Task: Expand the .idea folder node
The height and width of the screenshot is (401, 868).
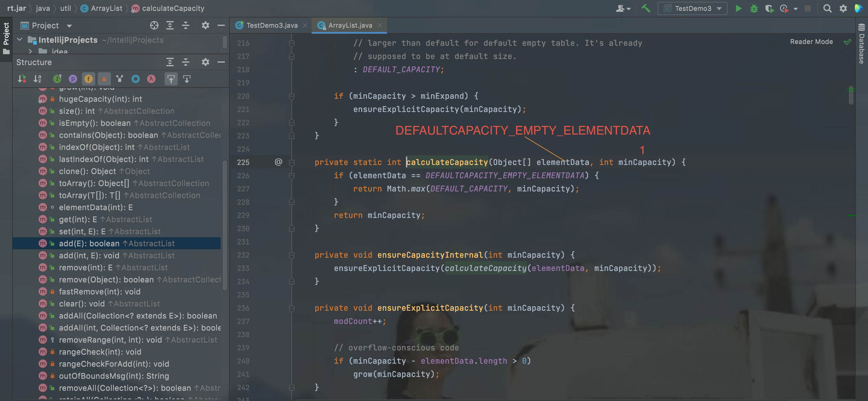Action: 30,51
